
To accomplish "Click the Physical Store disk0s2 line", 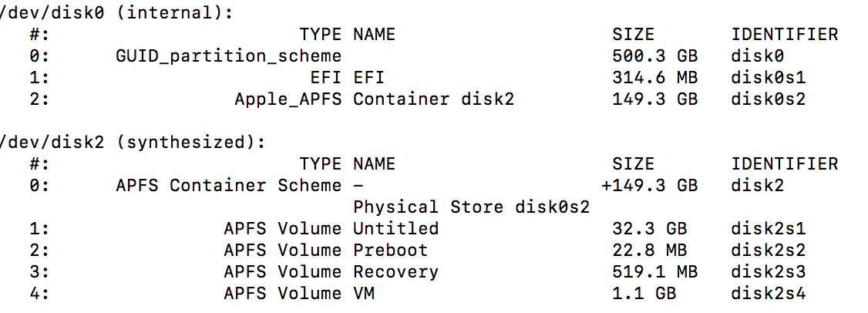I will tap(471, 207).
